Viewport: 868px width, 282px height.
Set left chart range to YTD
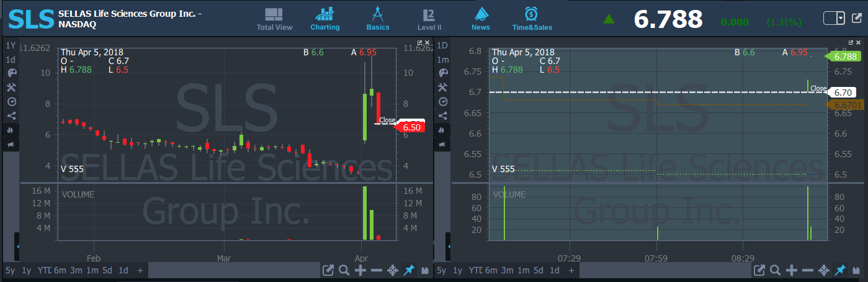pos(44,271)
